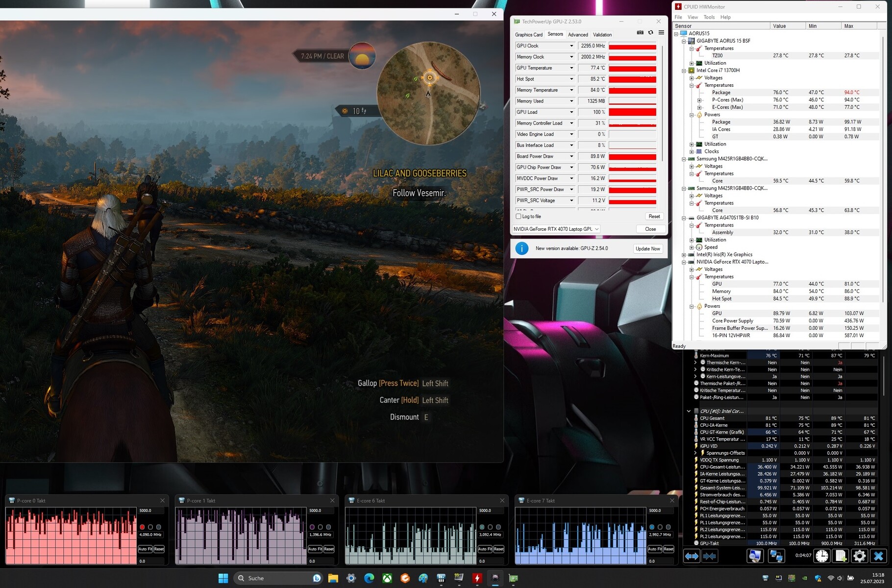892x588 pixels.
Task: Select first graph style in E-core 6 Takt
Action: click(x=482, y=527)
